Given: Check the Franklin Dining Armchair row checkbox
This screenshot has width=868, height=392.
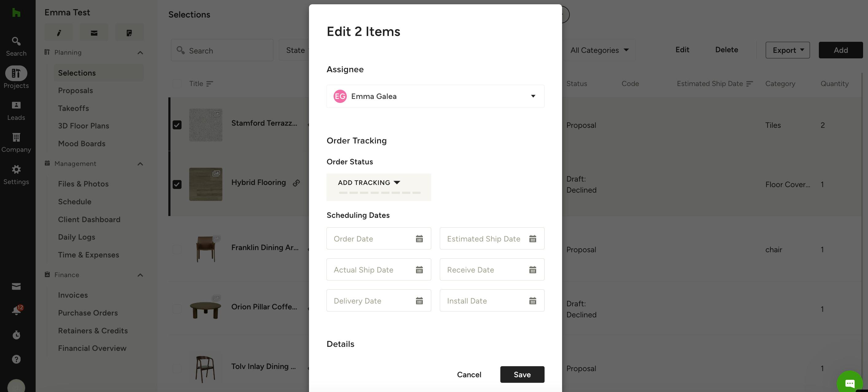Looking at the screenshot, I should click(x=177, y=249).
